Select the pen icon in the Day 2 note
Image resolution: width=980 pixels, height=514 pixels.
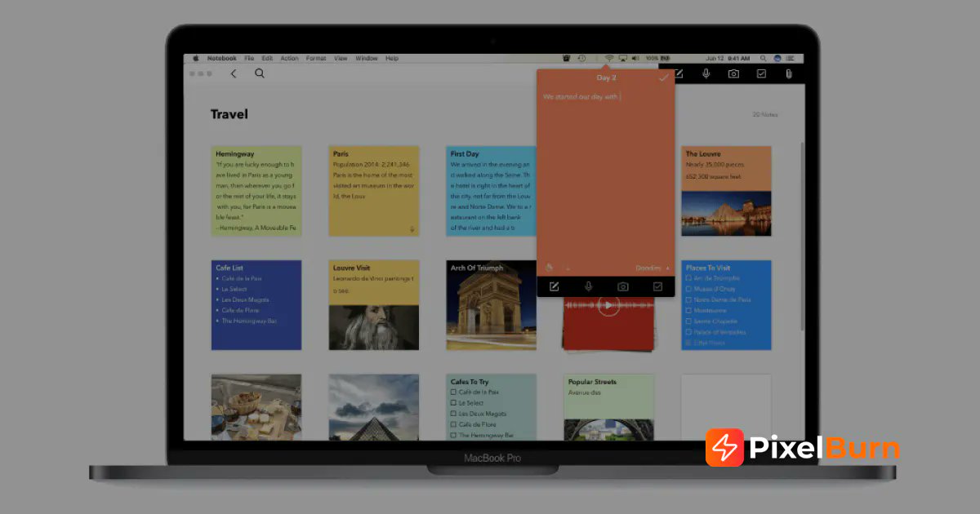[550, 268]
